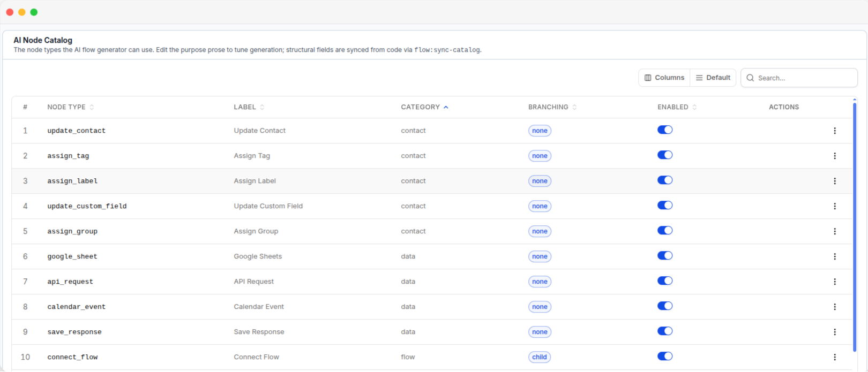This screenshot has height=372, width=868.
Task: Select 'save_response' node type cell
Action: [74, 332]
